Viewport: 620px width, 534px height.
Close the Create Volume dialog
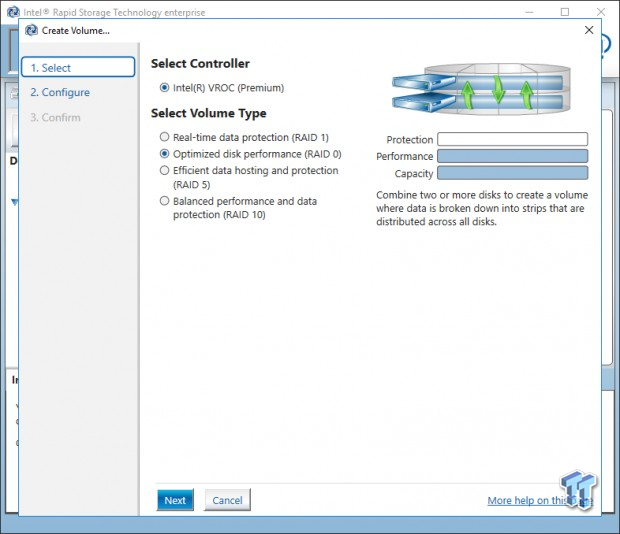589,30
